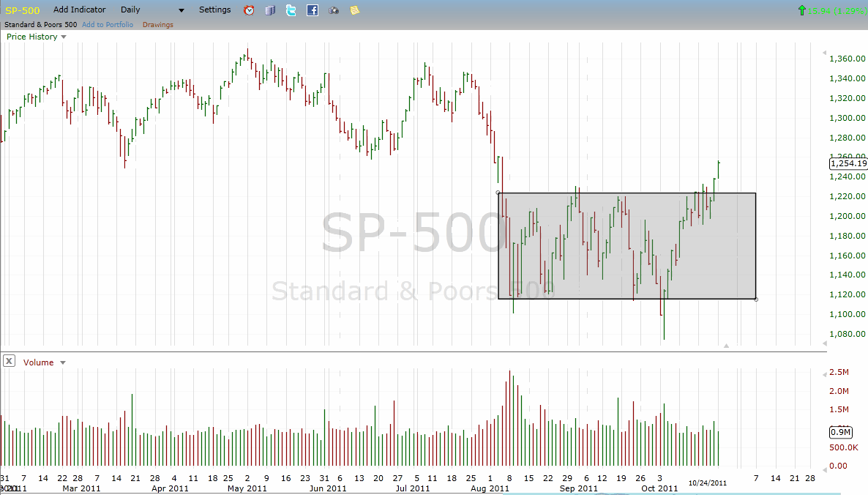
Task: Click the Oct 2011 date axis label
Action: 659,488
